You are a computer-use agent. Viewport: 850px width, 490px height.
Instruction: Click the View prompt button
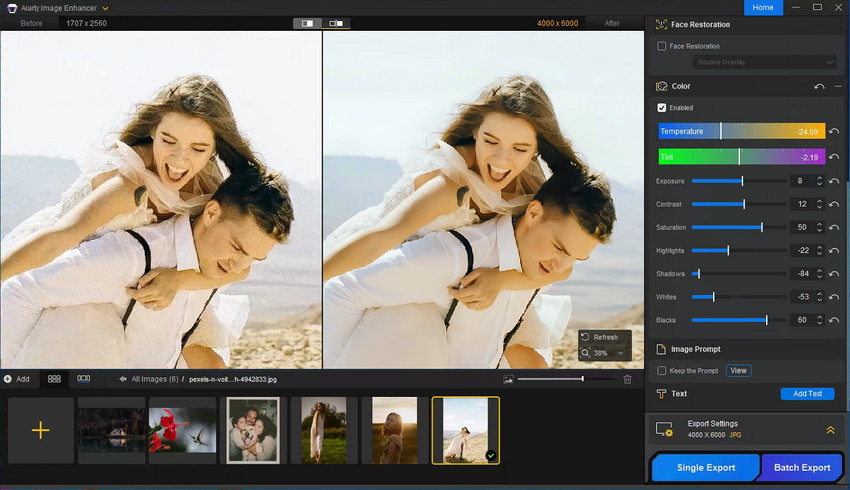tap(738, 371)
